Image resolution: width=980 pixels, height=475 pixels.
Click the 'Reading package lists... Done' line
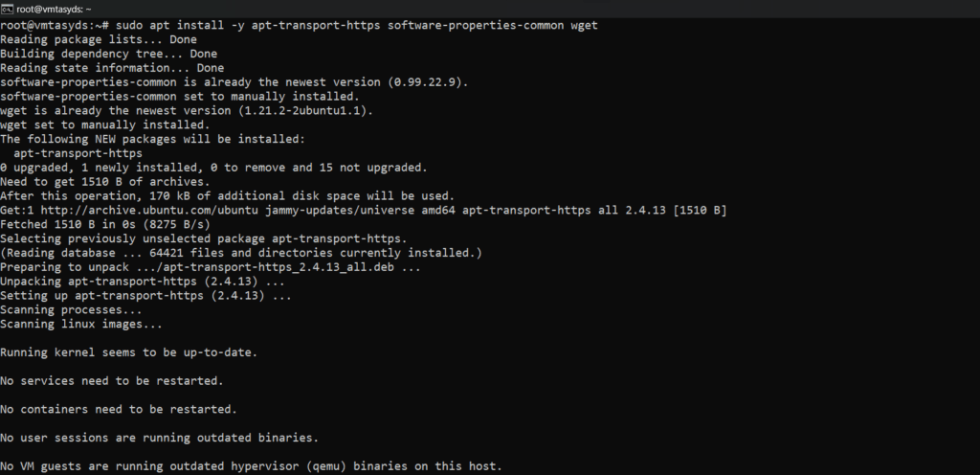[99, 40]
